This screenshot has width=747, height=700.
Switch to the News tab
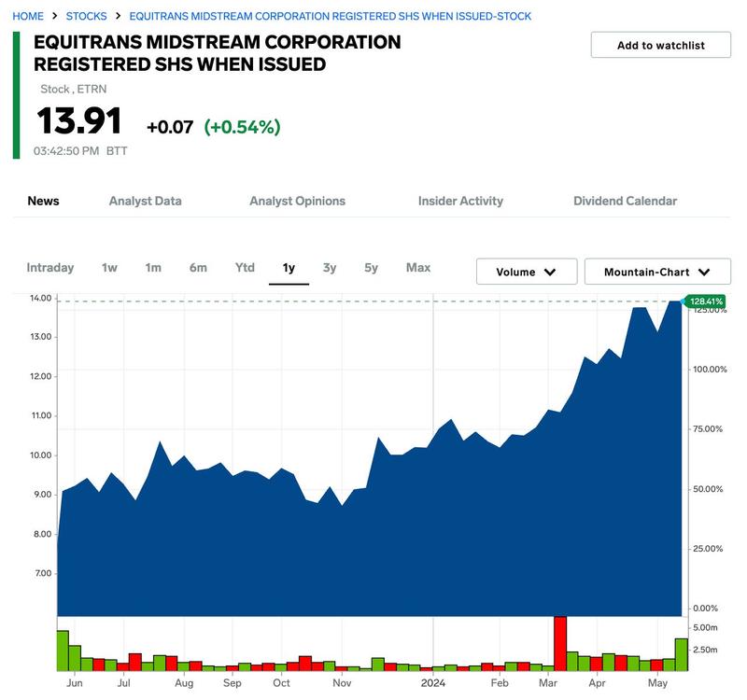[x=43, y=201]
